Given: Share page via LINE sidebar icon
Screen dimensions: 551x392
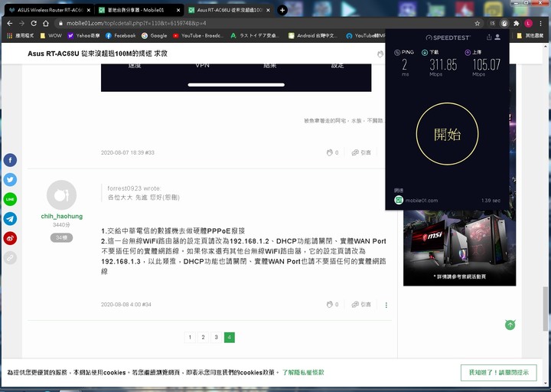Looking at the screenshot, I should pyautogui.click(x=10, y=199).
